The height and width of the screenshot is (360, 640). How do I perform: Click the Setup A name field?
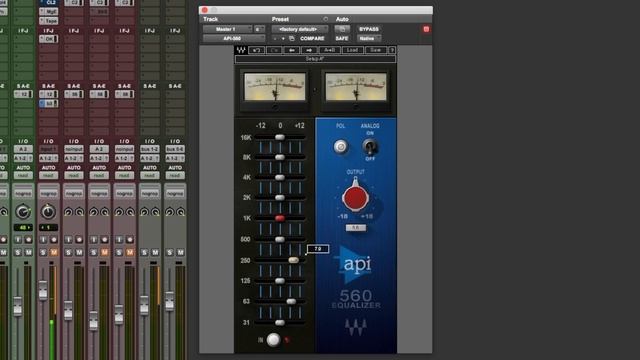click(315, 59)
